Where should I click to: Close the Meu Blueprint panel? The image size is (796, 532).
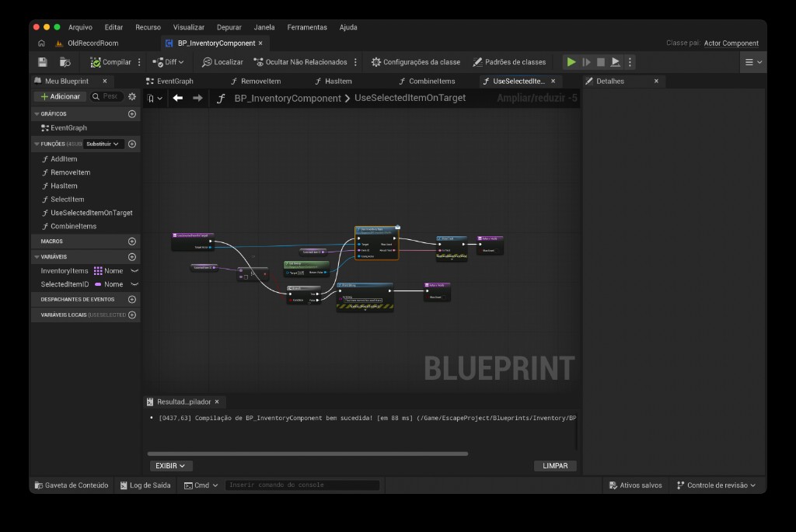[105, 81]
